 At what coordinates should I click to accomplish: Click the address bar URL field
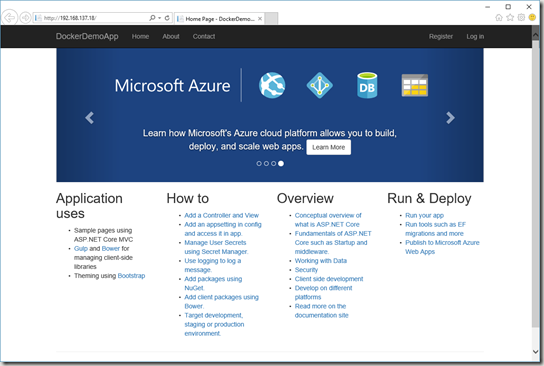click(x=93, y=18)
